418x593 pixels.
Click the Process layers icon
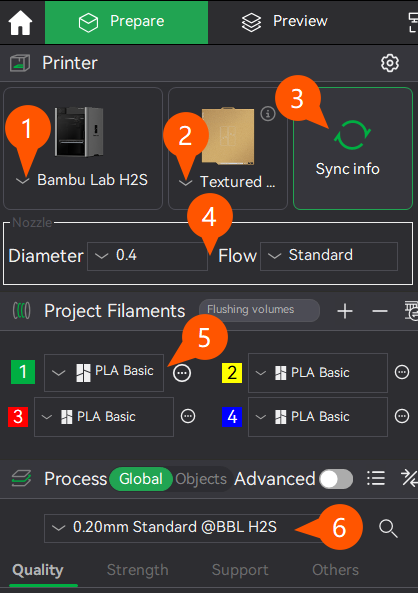[x=21, y=479]
